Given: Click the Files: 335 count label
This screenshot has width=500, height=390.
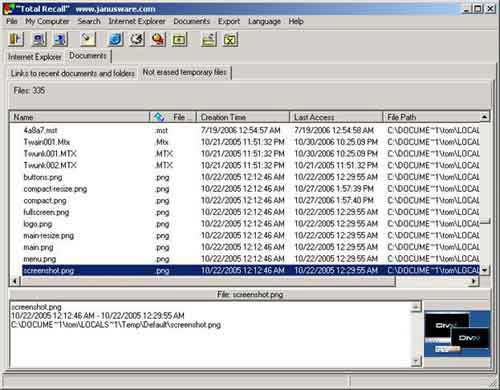Looking at the screenshot, I should coord(29,91).
